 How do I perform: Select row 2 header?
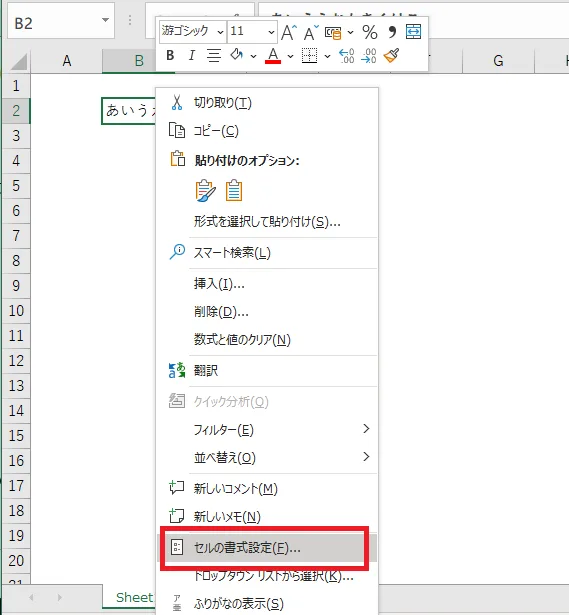(x=16, y=111)
